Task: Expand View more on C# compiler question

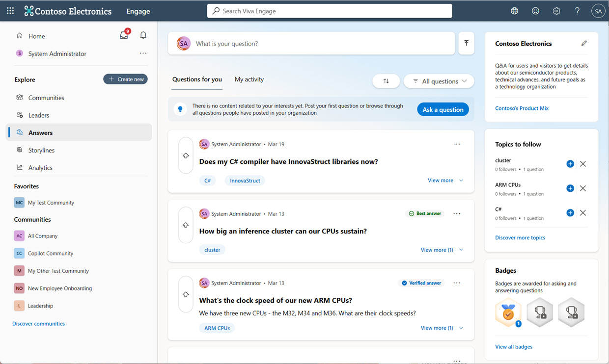Action: (445, 181)
